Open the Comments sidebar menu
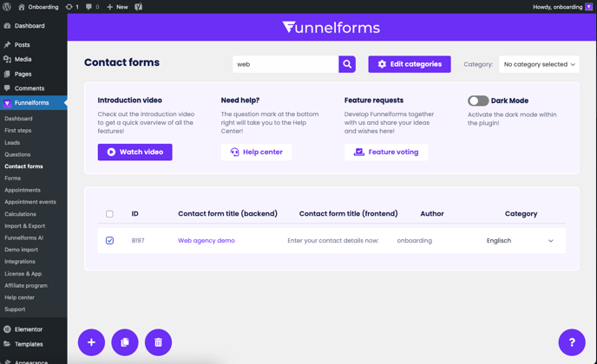This screenshot has width=597, height=364. pos(30,88)
